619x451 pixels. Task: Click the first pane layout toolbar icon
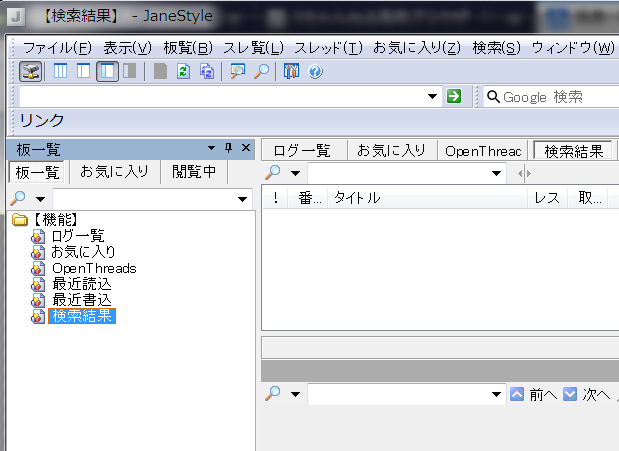pos(61,71)
